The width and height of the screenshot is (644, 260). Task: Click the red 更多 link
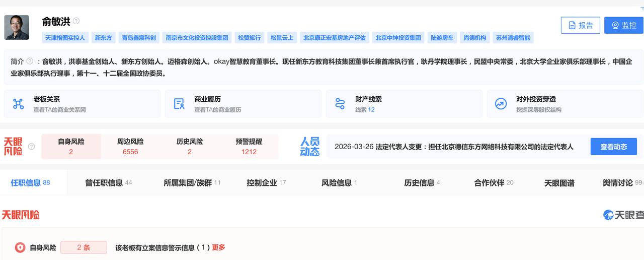(x=218, y=247)
